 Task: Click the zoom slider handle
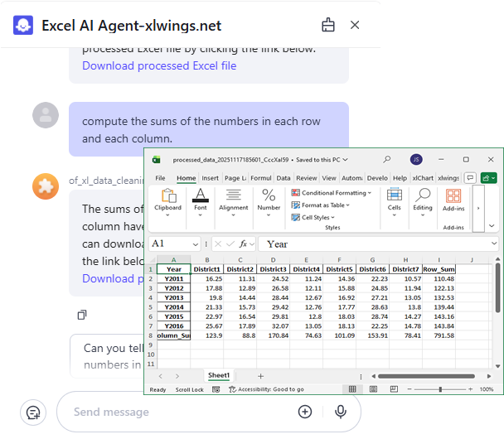[x=440, y=389]
